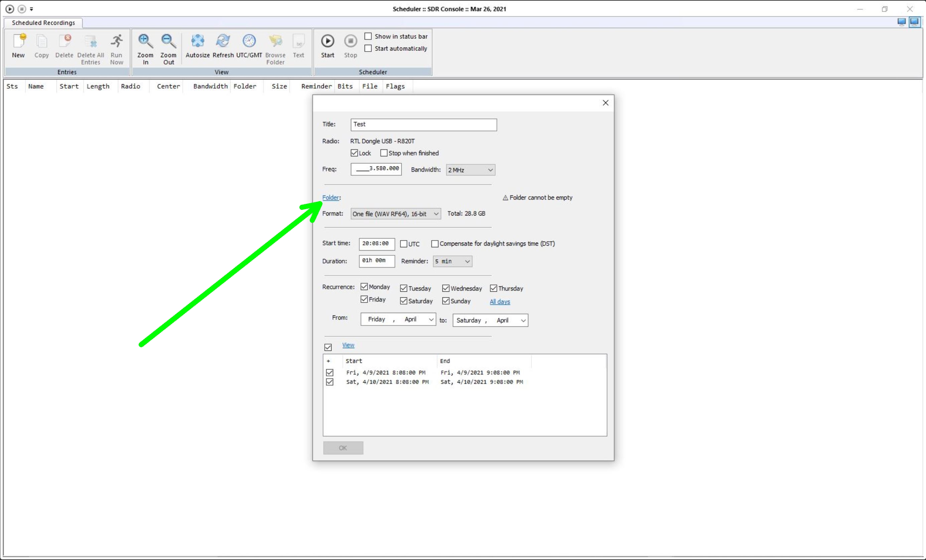
Task: Enable Show in status bar checkbox
Action: [368, 36]
